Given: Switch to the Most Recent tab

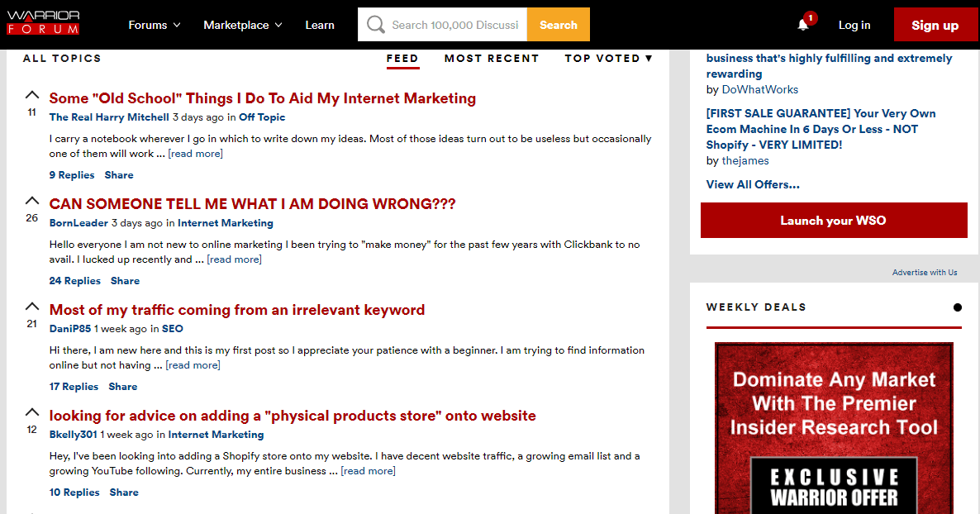Looking at the screenshot, I should [491, 59].
